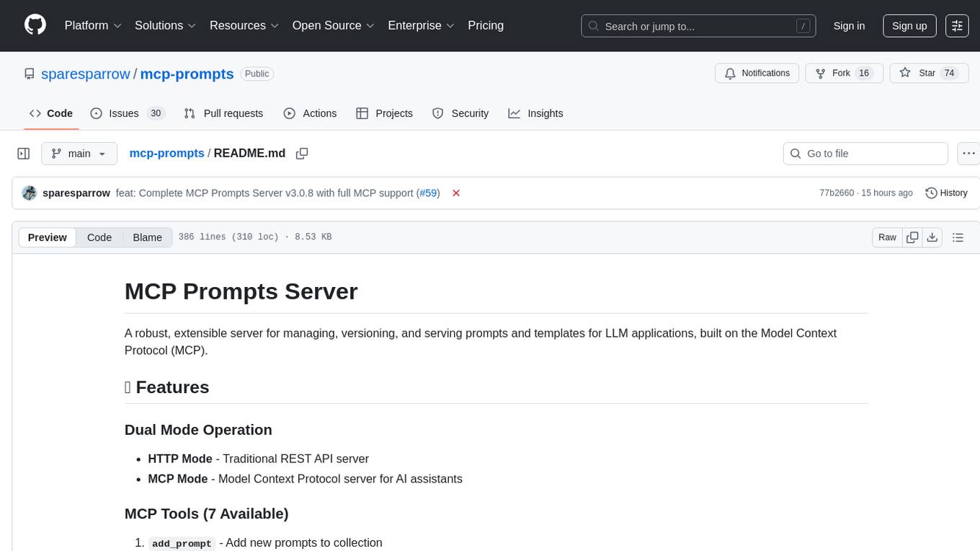Expand the Solutions menu

pos(166,25)
